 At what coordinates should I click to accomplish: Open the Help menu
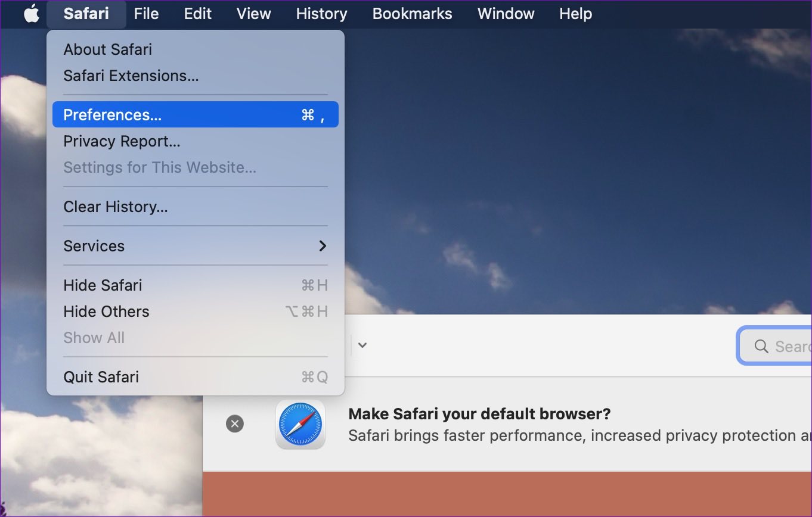click(576, 14)
